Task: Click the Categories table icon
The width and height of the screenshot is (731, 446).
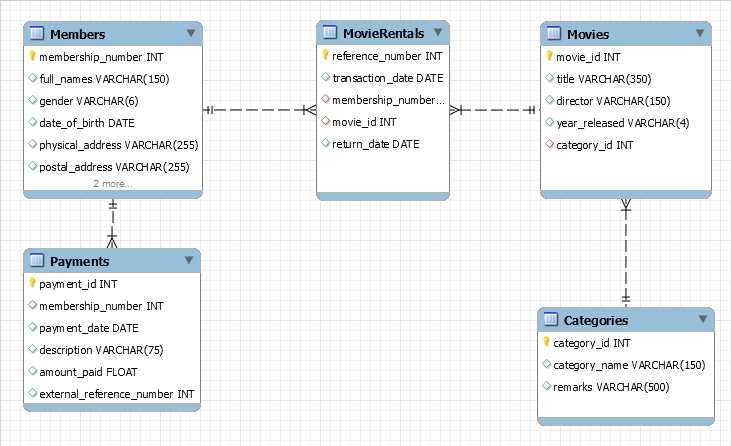Action: click(x=551, y=320)
